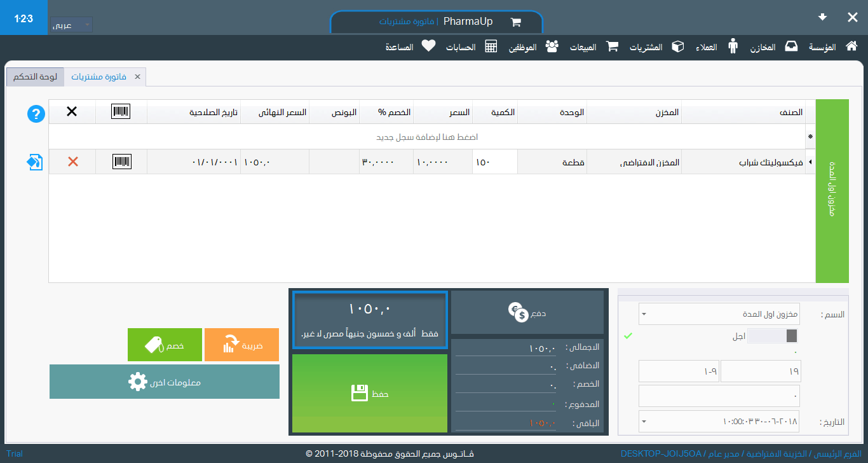Click the barcode icon in table header

pos(121,111)
